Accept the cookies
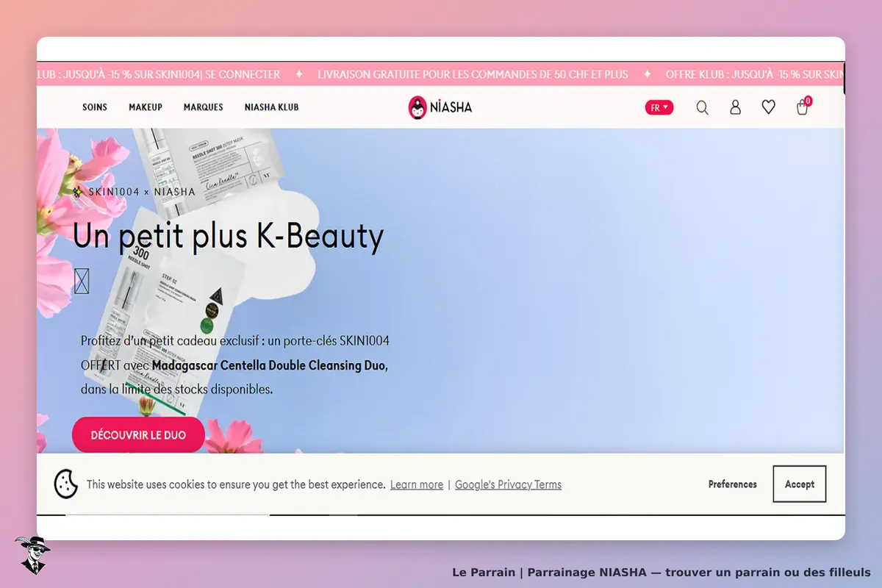The height and width of the screenshot is (588, 882). (x=800, y=484)
